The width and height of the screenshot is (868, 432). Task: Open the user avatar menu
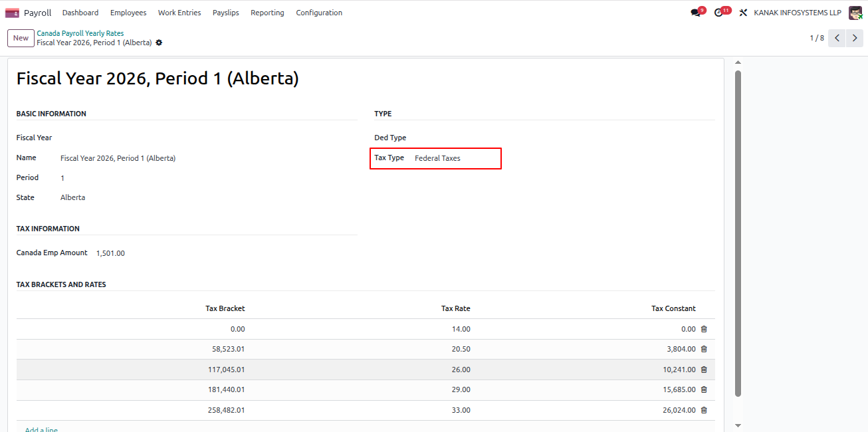coord(855,13)
